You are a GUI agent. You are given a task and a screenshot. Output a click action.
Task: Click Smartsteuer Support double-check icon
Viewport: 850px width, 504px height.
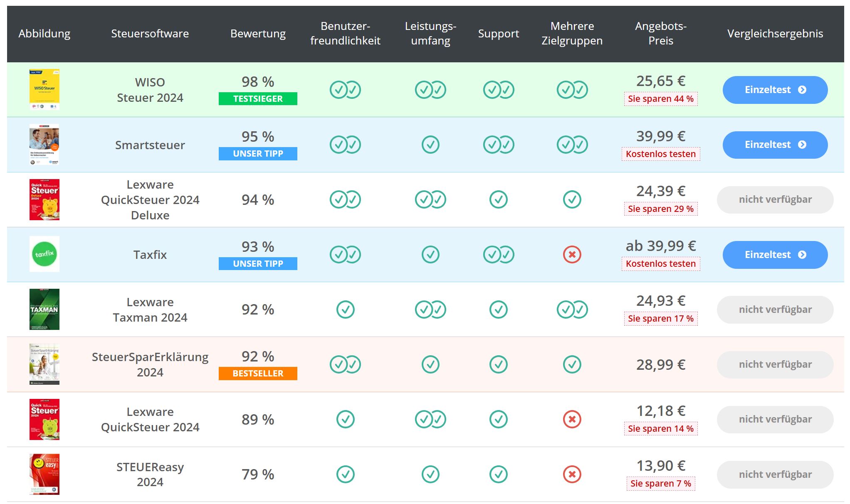tap(499, 145)
